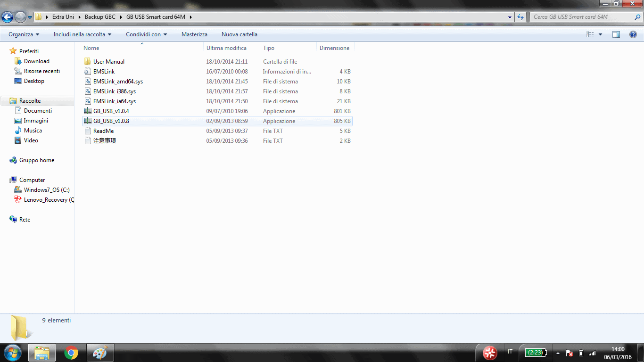
Task: Click the GB_USB_v1.0.8 application icon
Action: 87,121
